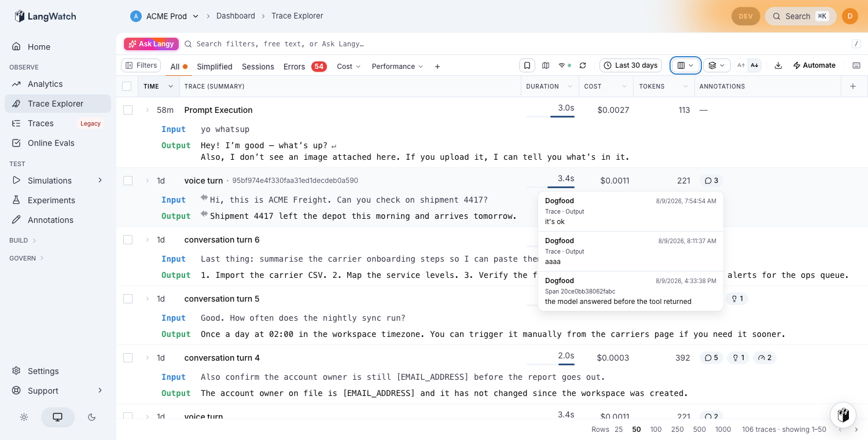Viewport: 868px width, 440px height.
Task: Refresh the trace list
Action: (x=583, y=65)
